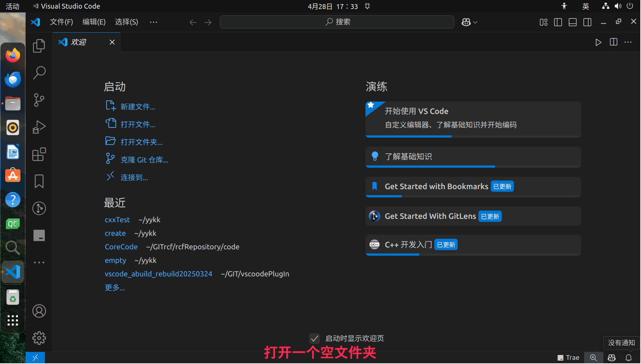Open the Search view in the activity bar
The width and height of the screenshot is (641, 364).
point(39,73)
